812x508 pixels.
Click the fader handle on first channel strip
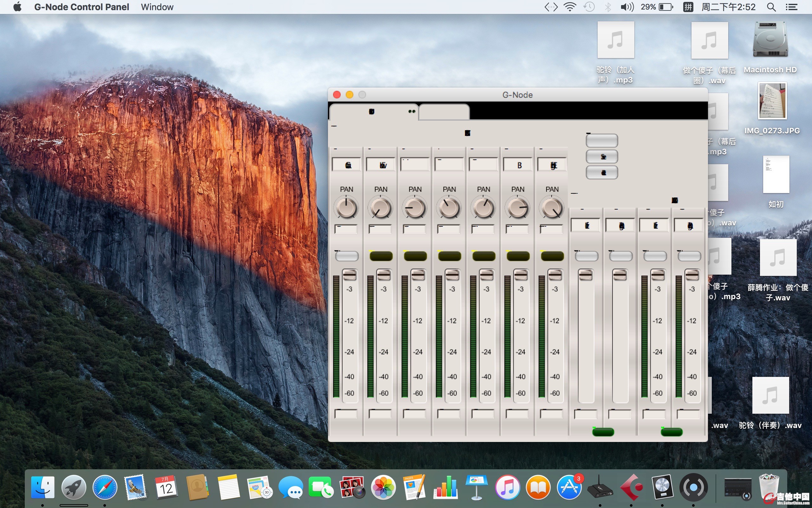tap(350, 275)
